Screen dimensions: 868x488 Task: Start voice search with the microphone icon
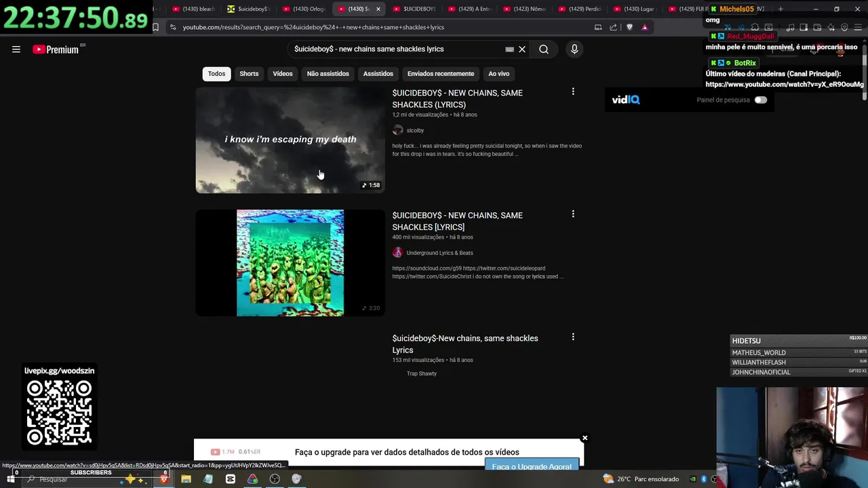[x=574, y=49]
